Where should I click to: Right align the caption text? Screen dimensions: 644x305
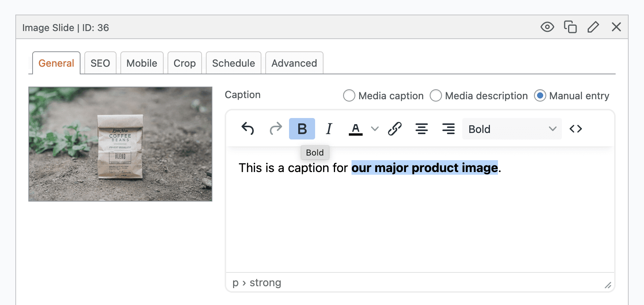coord(448,129)
